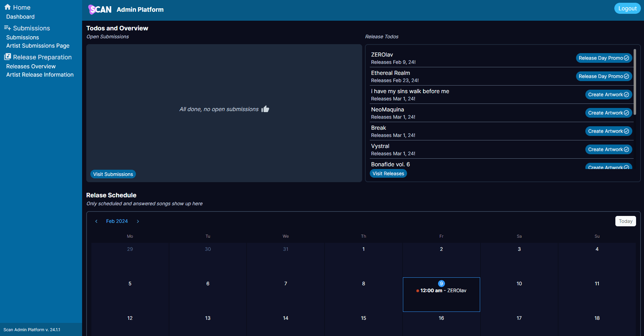Click the Release Preparation music library icon
Image resolution: width=644 pixels, height=336 pixels.
[8, 57]
